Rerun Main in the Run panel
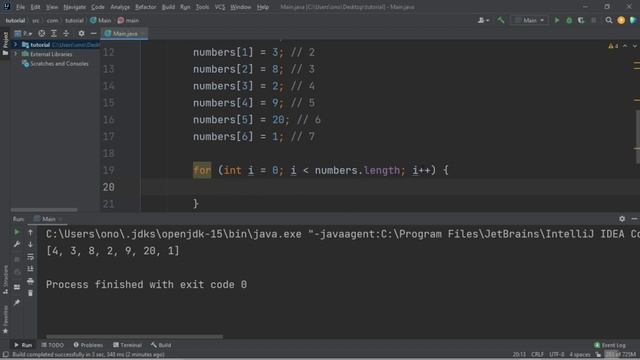640x360 pixels. [17, 232]
